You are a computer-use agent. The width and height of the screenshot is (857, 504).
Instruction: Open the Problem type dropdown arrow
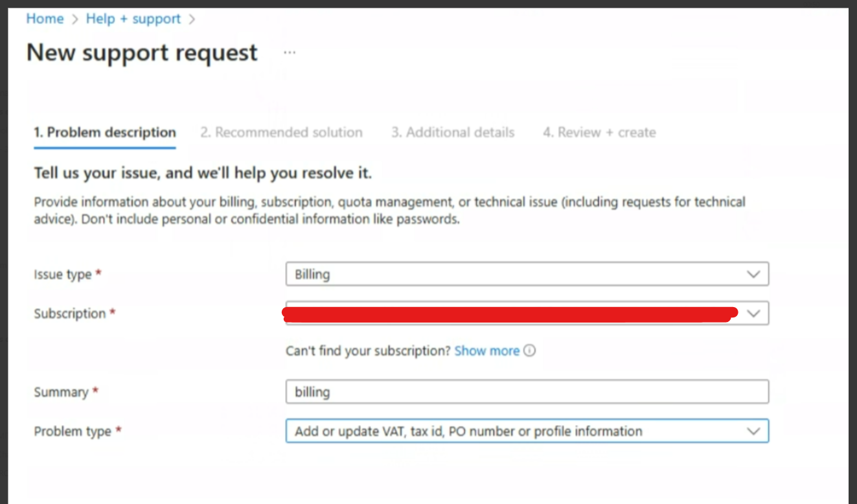[753, 431]
